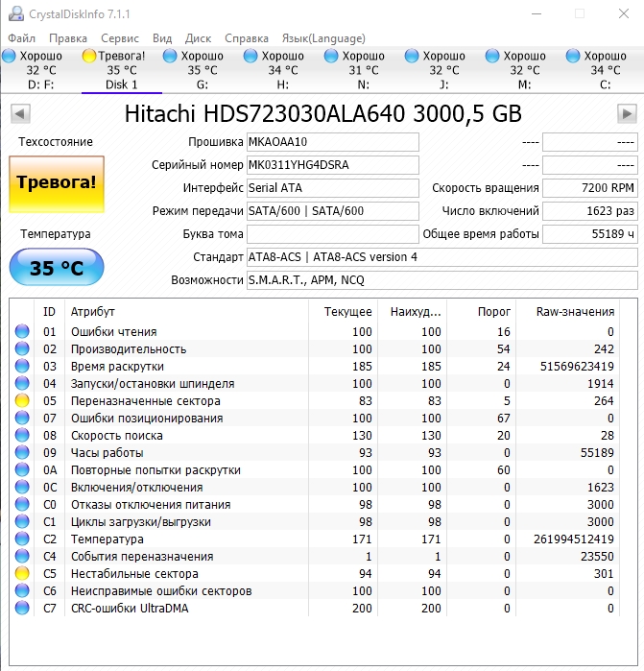Click status orb of attribute 03 Время раскрутки

22,367
